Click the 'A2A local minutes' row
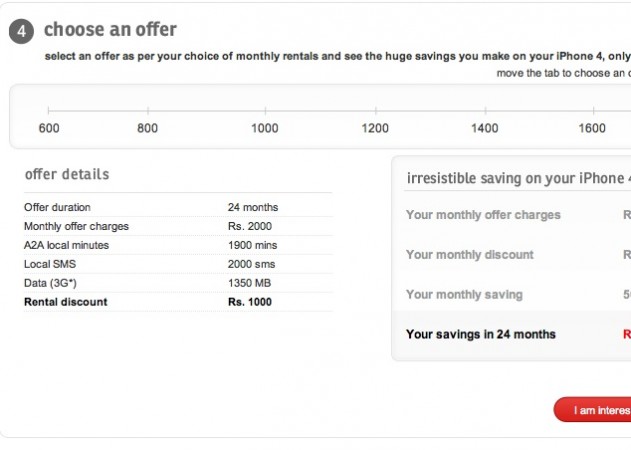Screen dimensions: 631x450 pos(66,245)
